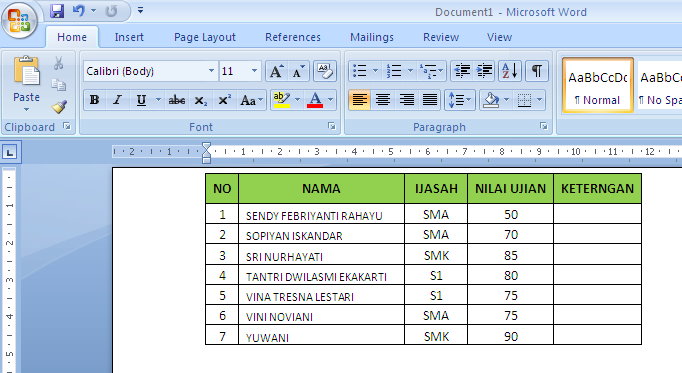682x373 pixels.
Task: Click the NAMA header cell
Action: pyautogui.click(x=321, y=189)
